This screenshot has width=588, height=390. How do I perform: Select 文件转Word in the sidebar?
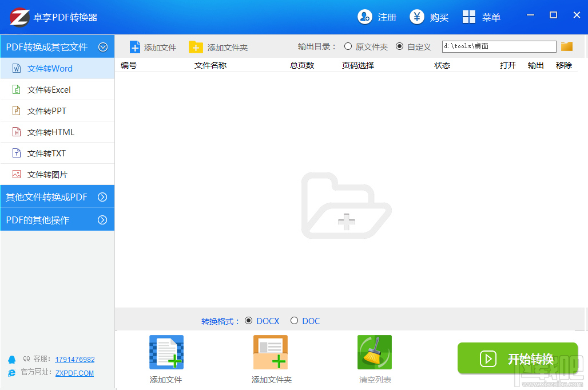[57, 68]
